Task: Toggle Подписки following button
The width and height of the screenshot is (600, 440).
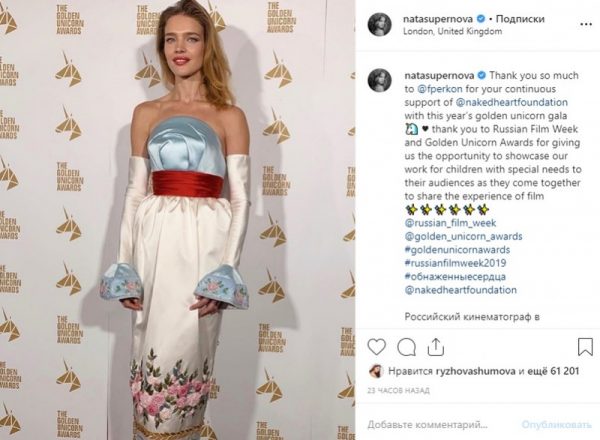Action: 520,19
